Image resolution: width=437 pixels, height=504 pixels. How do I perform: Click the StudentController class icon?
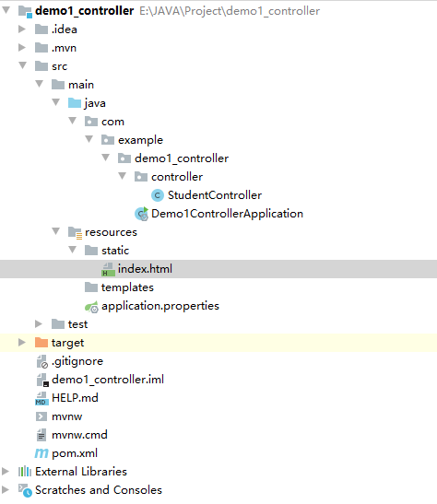point(158,195)
